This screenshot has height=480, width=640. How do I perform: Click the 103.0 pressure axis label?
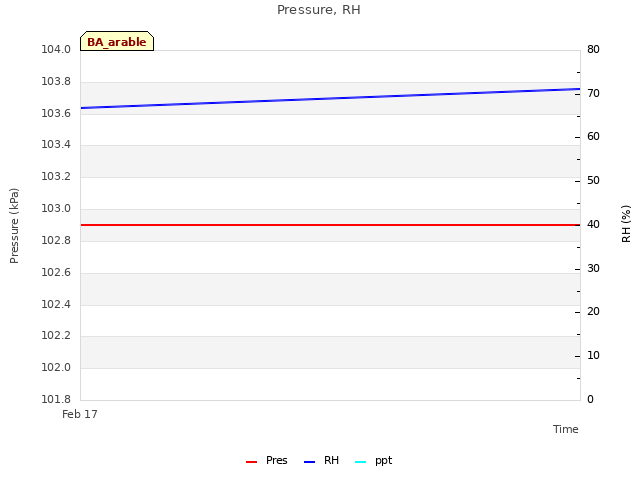click(x=56, y=209)
